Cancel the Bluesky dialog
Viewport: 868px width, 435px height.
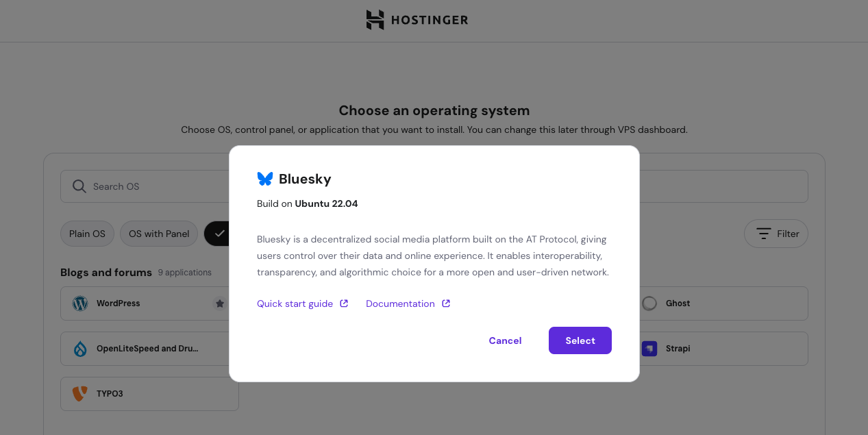point(505,340)
